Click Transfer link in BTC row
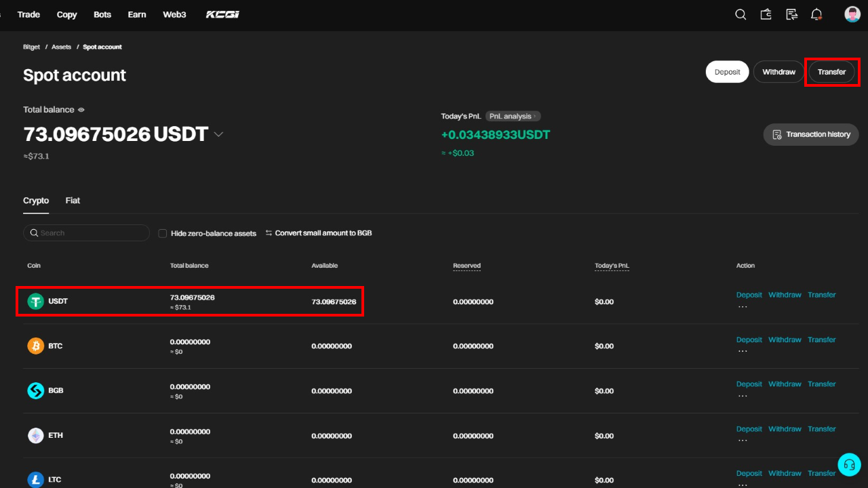The image size is (868, 488). [822, 340]
